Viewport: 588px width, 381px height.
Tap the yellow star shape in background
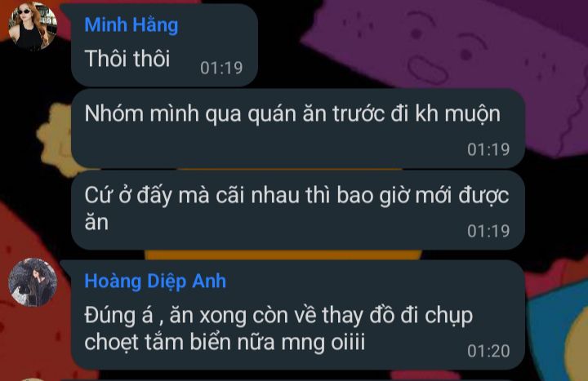tap(55, 140)
